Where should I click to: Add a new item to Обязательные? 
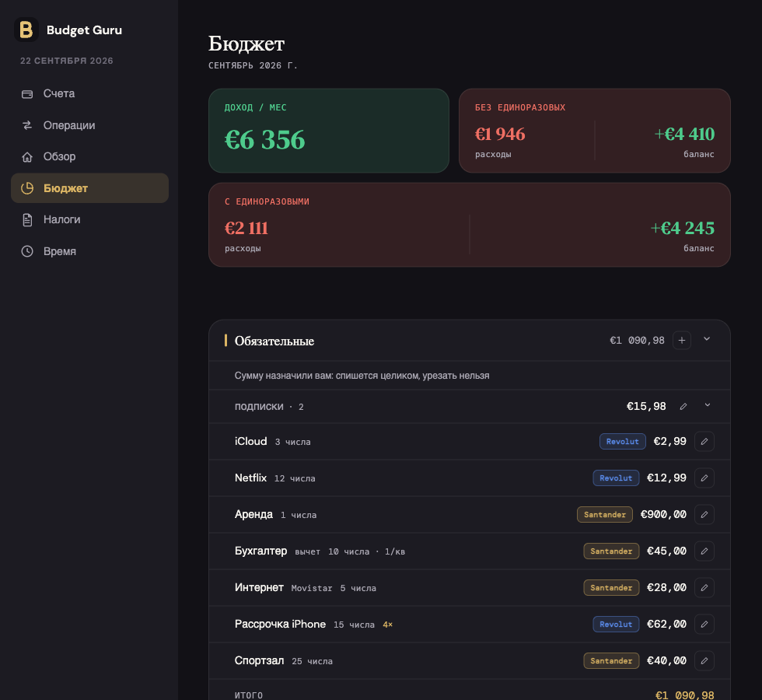682,341
